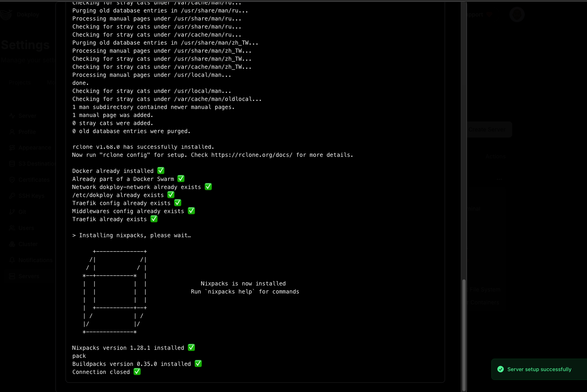The image size is (587, 392).
Task: Click the Profile person icon
Action: (x=12, y=132)
